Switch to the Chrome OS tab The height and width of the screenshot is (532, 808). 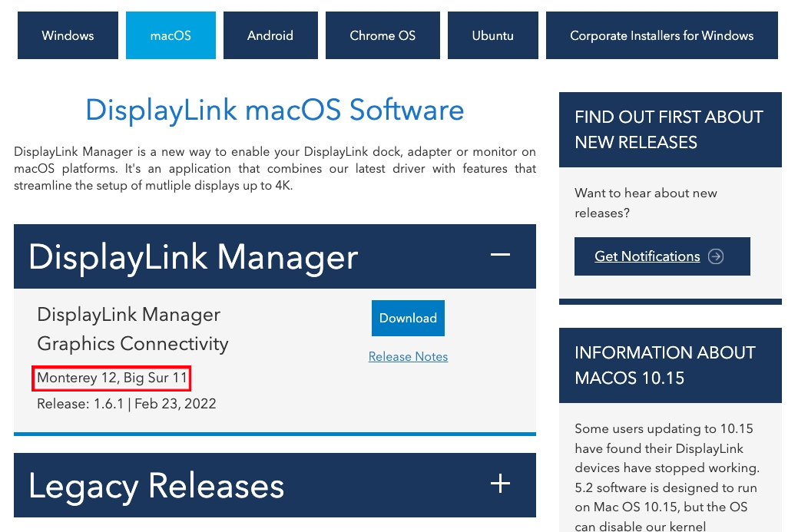pyautogui.click(x=382, y=35)
